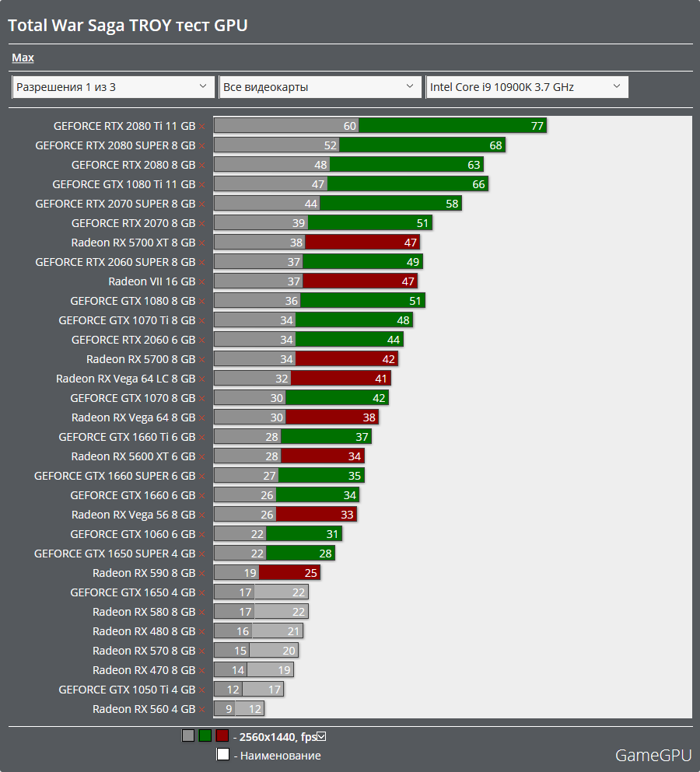Click the 63 value on the RTX 2080 8 GB bar
This screenshot has height=772, width=700.
(474, 165)
